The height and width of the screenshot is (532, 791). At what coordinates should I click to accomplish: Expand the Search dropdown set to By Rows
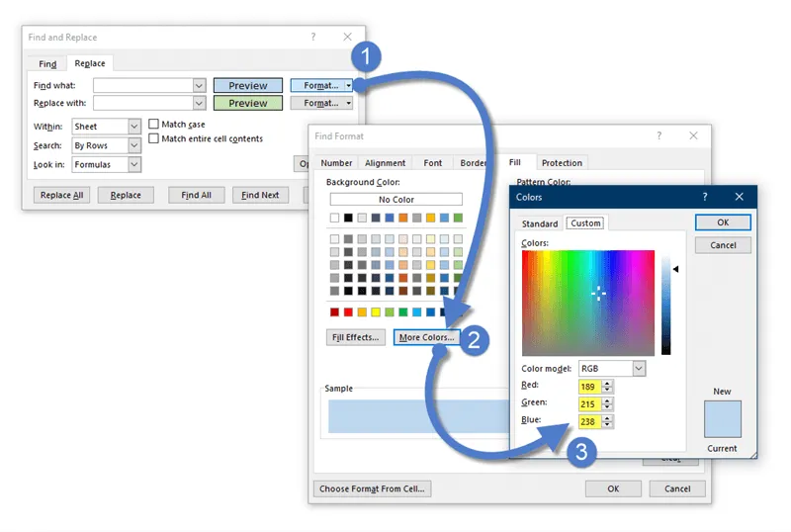134,145
